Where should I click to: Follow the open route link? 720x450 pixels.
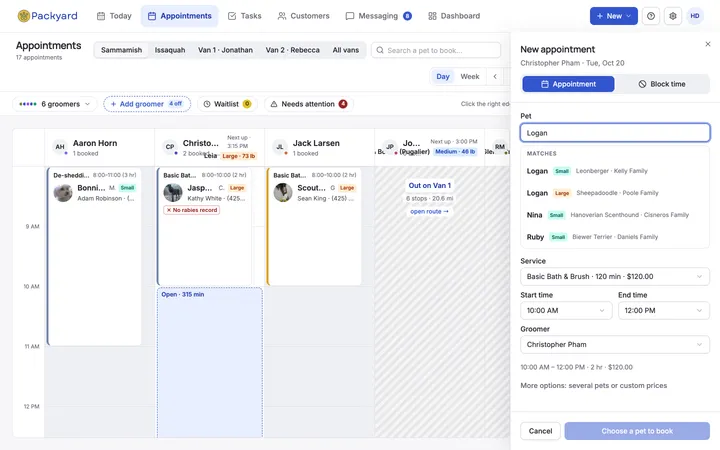click(429, 211)
